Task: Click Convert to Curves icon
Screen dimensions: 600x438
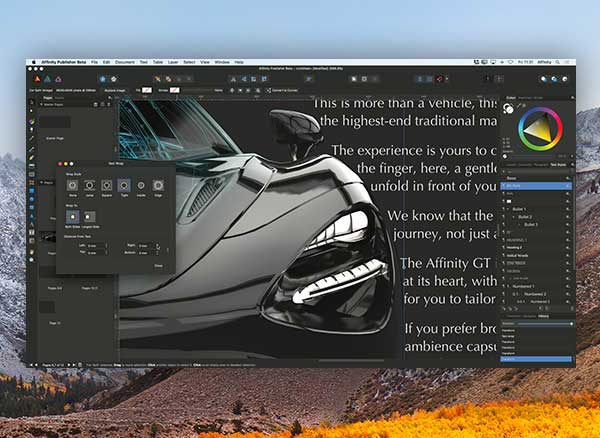Action: (x=269, y=90)
